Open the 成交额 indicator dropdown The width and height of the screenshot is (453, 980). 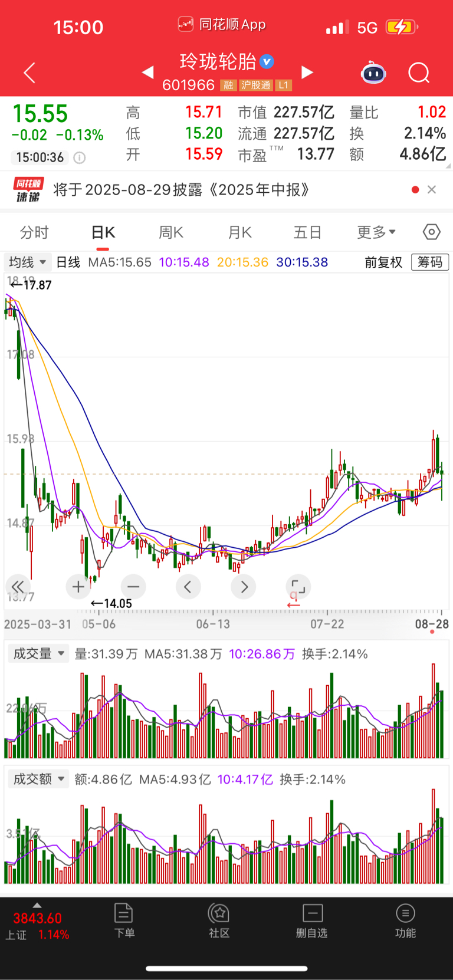pyautogui.click(x=38, y=779)
